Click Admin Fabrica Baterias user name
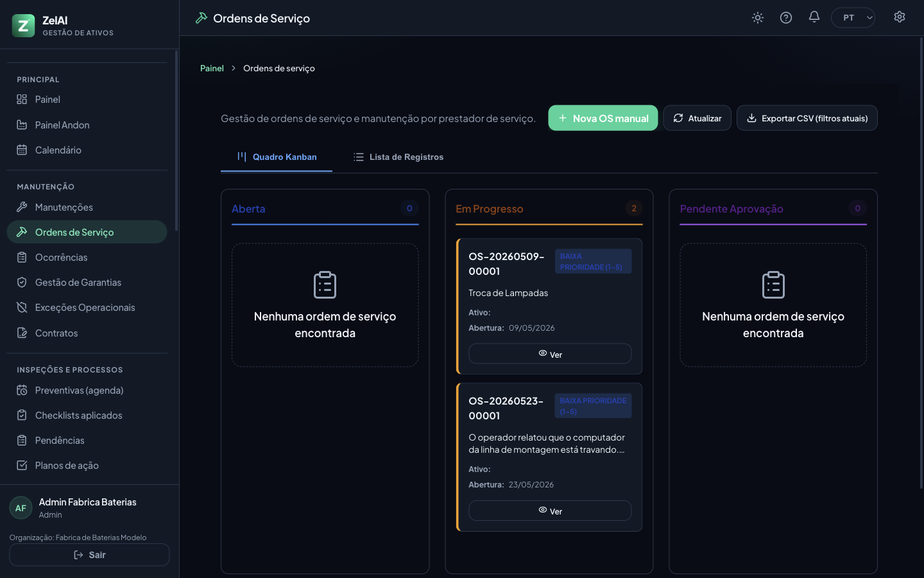This screenshot has height=578, width=924. point(88,502)
